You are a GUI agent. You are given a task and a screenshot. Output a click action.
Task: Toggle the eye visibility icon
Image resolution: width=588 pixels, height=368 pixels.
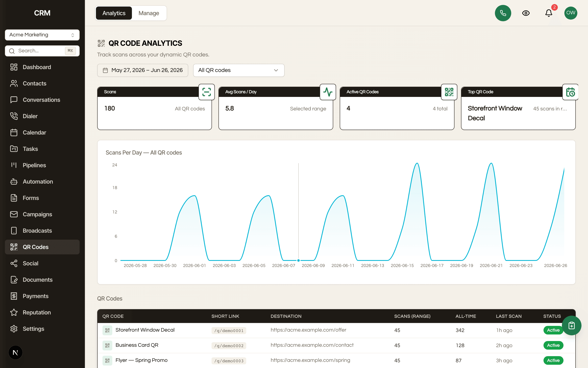click(526, 13)
